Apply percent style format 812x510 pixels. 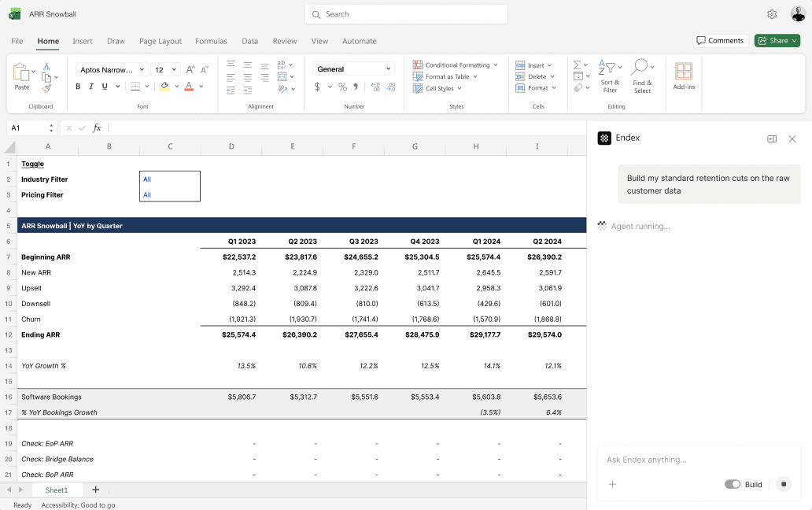point(342,87)
